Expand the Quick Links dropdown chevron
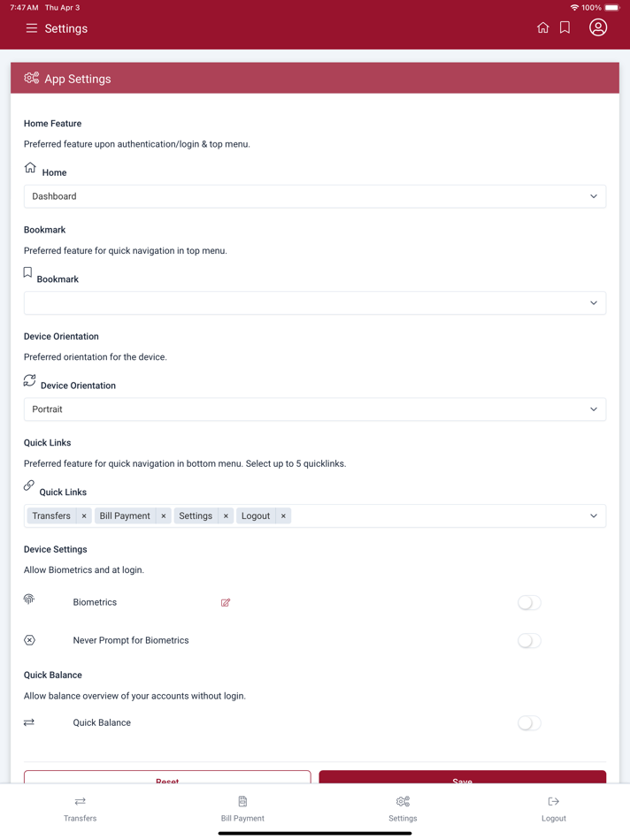 (x=594, y=515)
